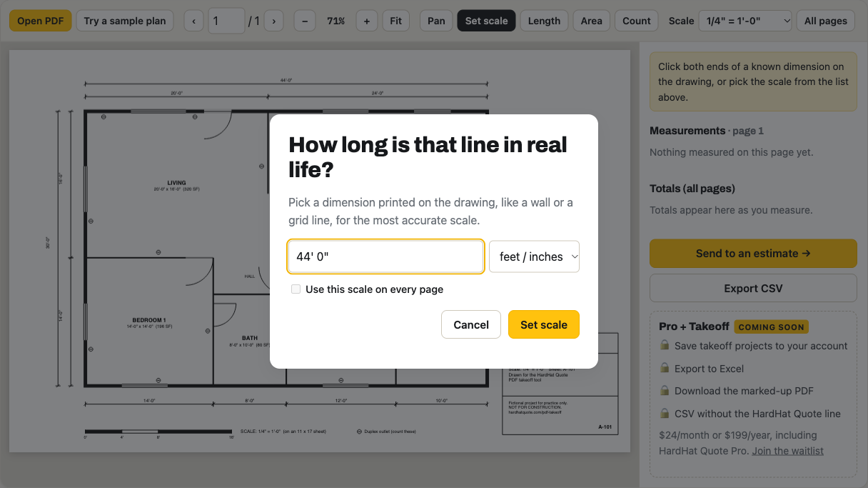
Task: Open PDF file button
Action: click(41, 21)
